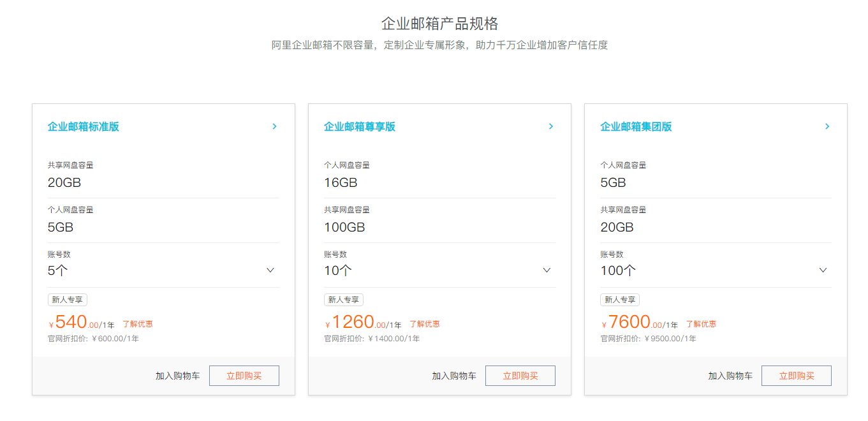The height and width of the screenshot is (421, 868).
Task: Click the 16GB personal disk value
Action: tap(341, 182)
